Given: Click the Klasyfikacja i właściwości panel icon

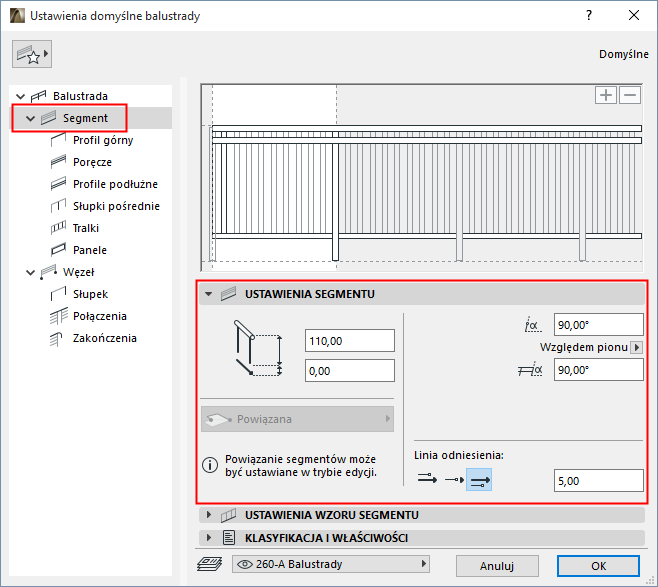Looking at the screenshot, I should [229, 537].
